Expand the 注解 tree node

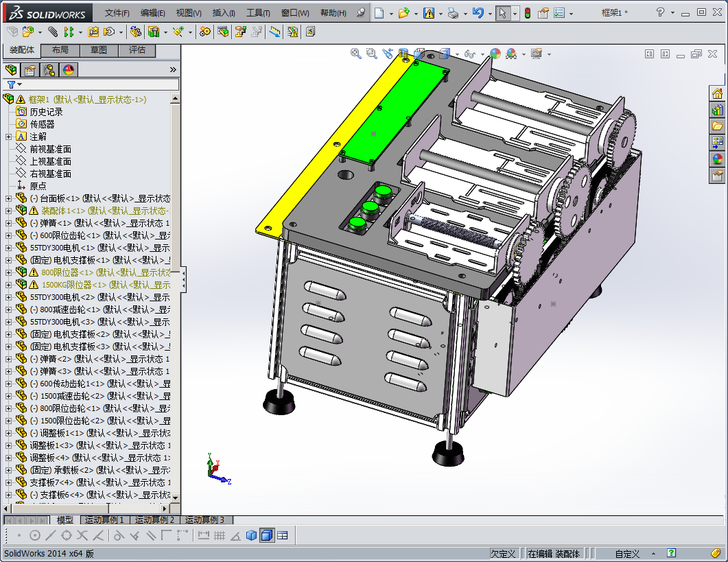[8, 137]
